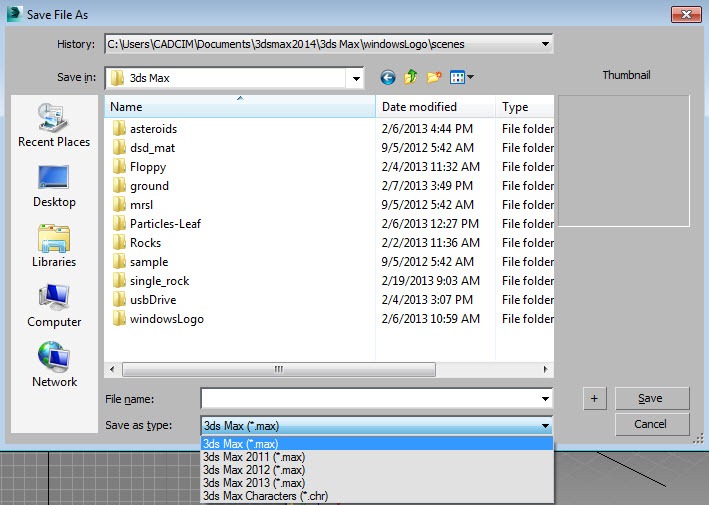
Task: Choose 3ds Max (*.max) from type list
Action: pyautogui.click(x=377, y=444)
